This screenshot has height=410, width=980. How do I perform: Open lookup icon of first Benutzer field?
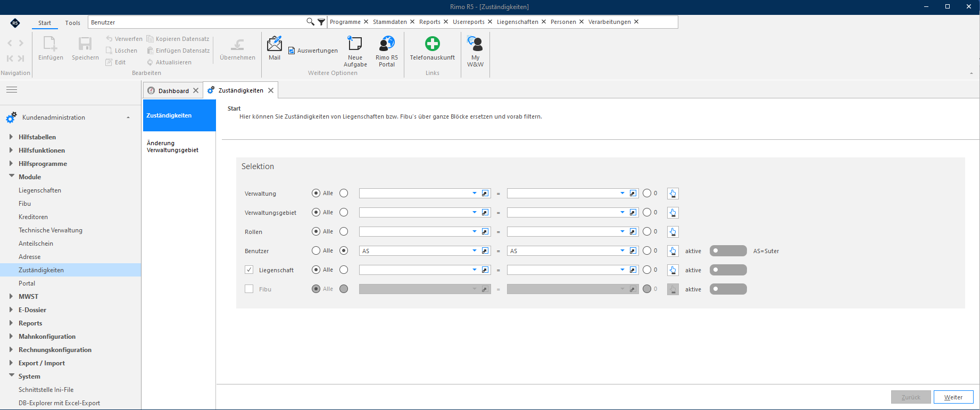[485, 251]
